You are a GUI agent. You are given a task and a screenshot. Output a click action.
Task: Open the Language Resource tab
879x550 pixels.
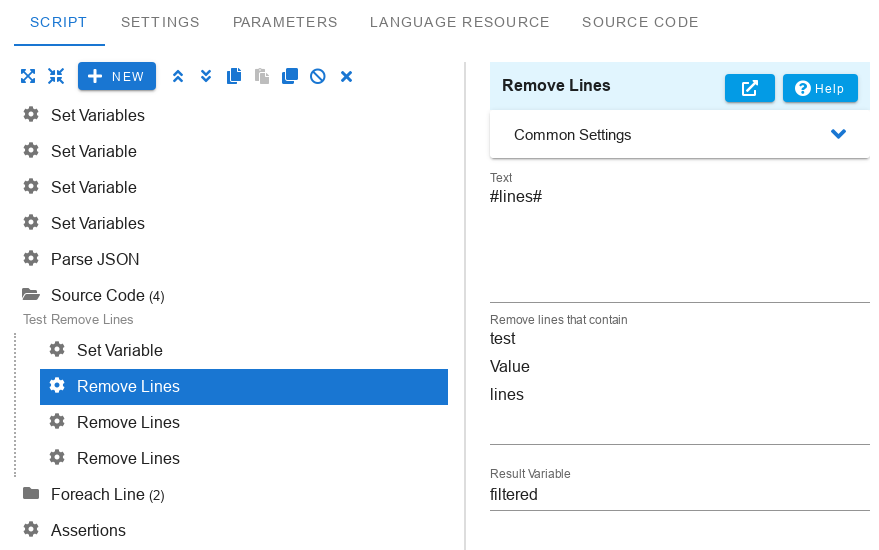(x=459, y=22)
